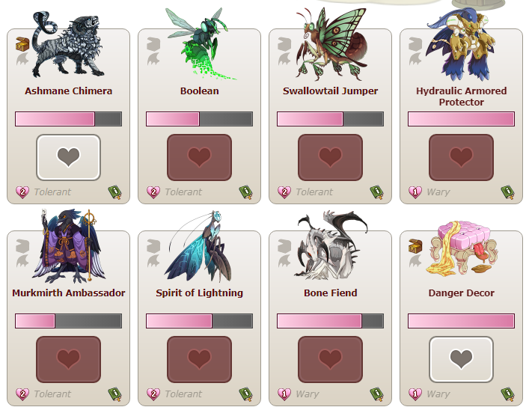Viewport: 532px width, 413px height.
Task: Open the green info book on Ashmane Chimera card
Action: [115, 192]
